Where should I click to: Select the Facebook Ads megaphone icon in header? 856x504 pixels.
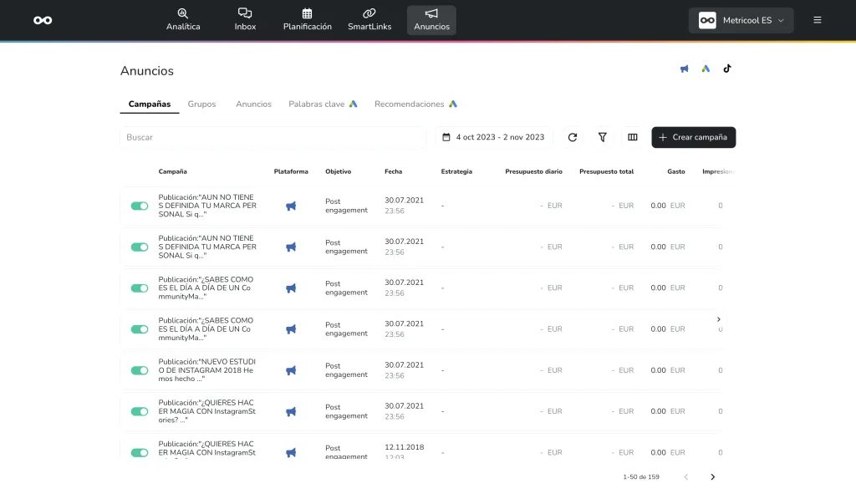pyautogui.click(x=684, y=69)
